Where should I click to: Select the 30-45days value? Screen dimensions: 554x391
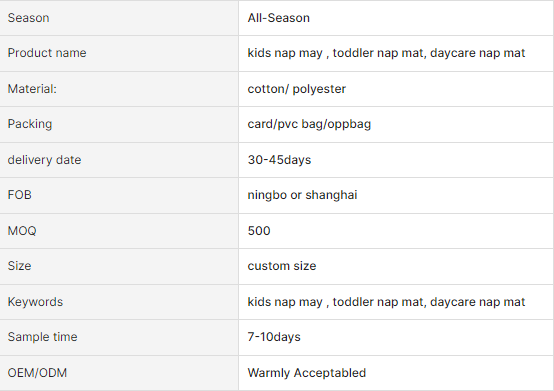tap(279, 160)
